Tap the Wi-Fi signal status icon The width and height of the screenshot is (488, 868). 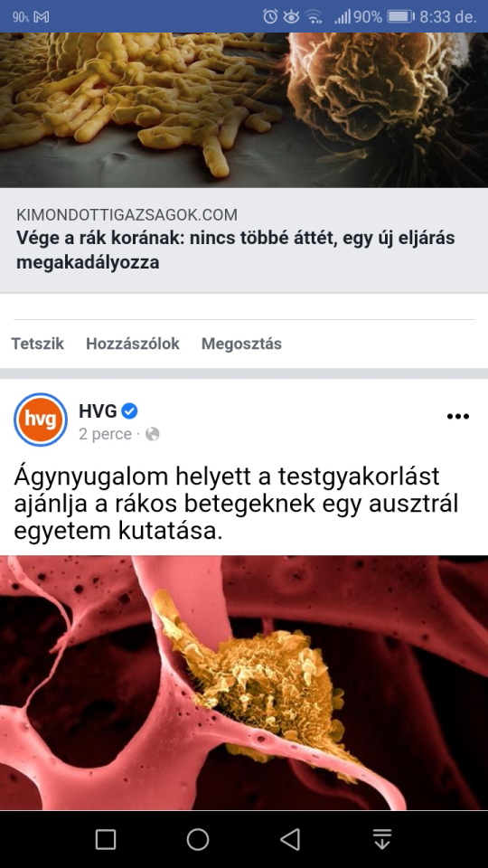tap(314, 17)
